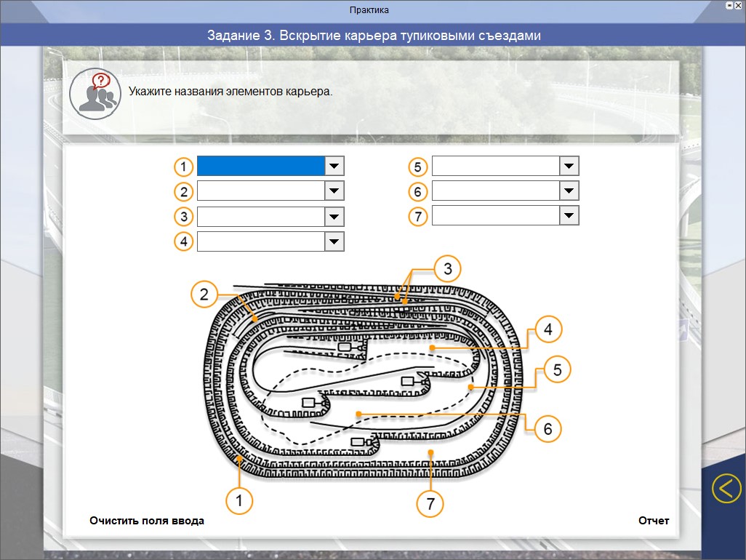Click the number 6 callout on diagram
746x560 pixels.
(x=548, y=428)
